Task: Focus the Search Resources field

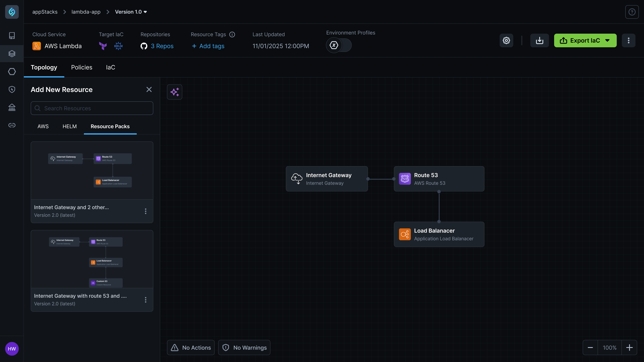Action: [x=92, y=108]
